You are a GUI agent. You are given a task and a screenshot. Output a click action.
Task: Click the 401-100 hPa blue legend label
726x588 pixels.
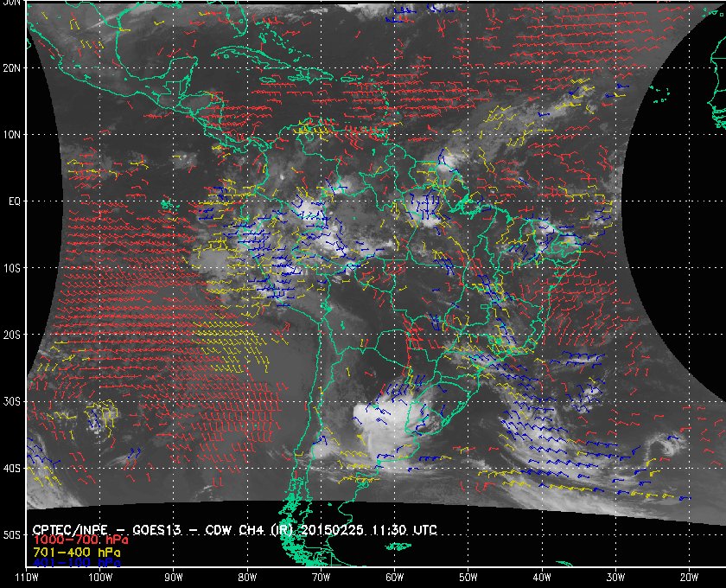77,563
